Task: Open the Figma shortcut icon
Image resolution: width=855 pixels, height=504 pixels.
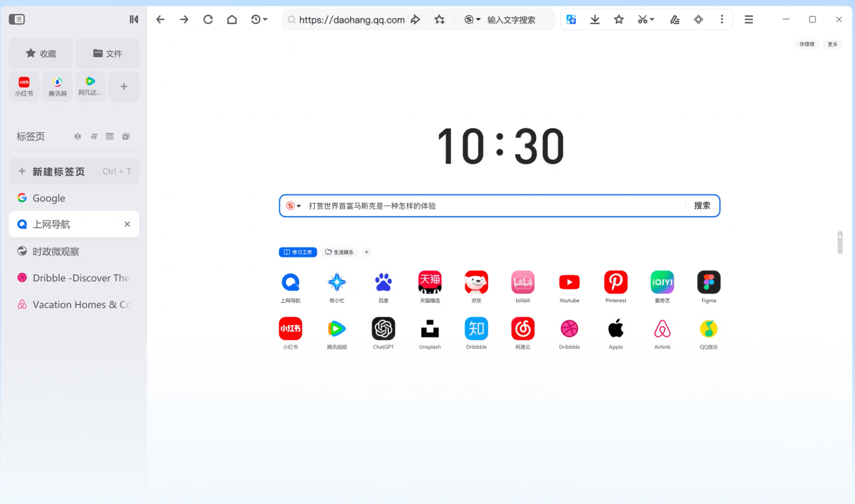Action: 709,282
